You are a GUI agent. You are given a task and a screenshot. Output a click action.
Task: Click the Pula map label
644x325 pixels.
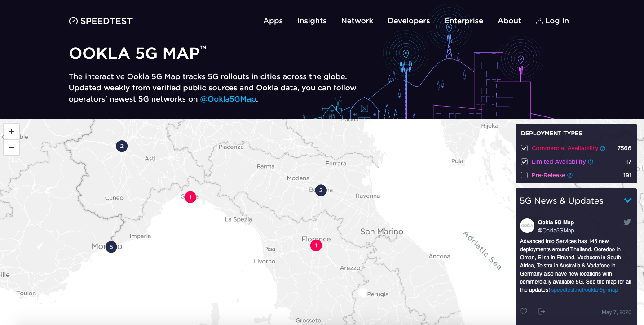457,161
